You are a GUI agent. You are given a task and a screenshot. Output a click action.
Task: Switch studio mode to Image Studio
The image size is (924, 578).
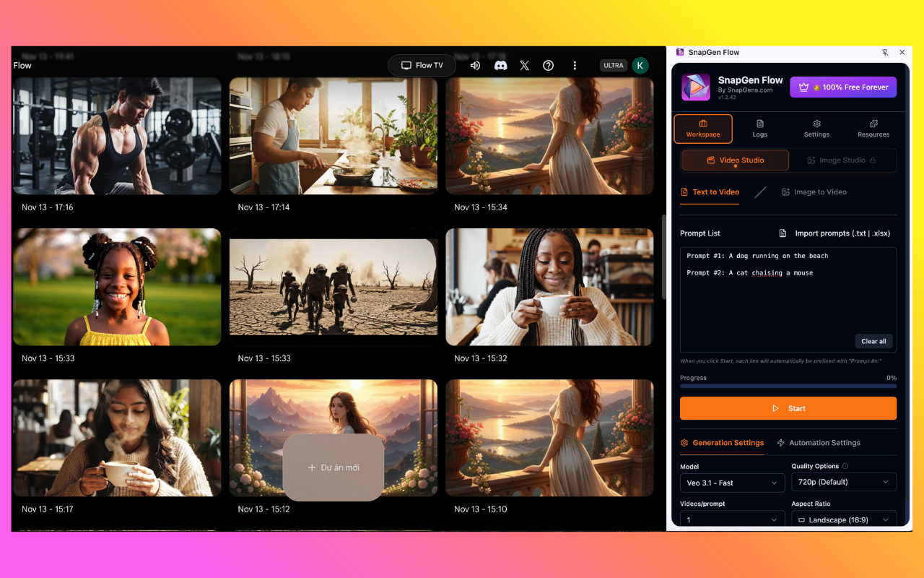843,160
